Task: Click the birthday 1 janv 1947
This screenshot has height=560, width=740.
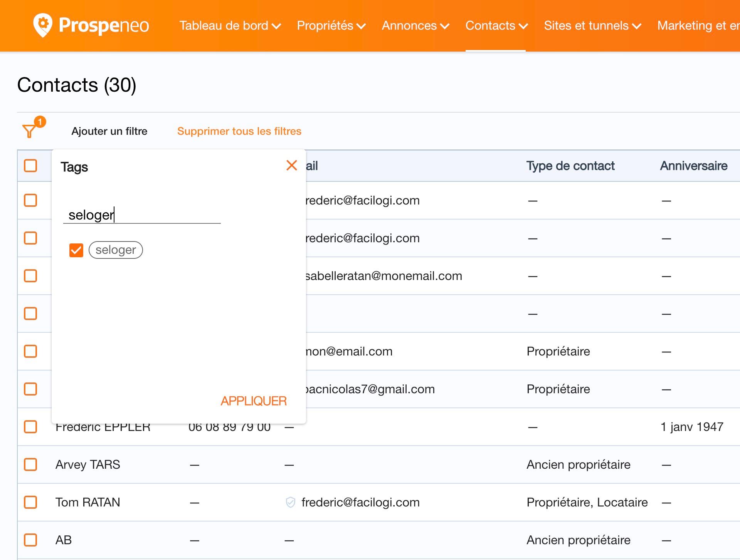Action: [692, 427]
